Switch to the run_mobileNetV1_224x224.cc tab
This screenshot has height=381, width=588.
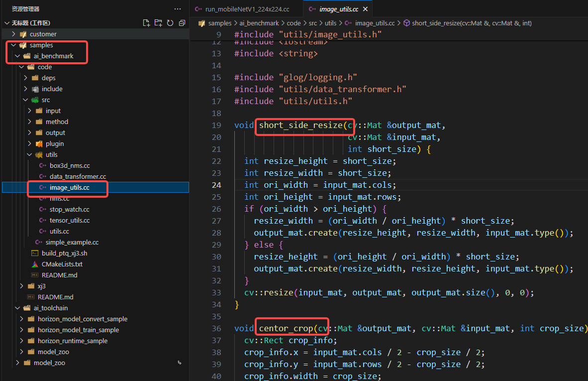point(247,9)
